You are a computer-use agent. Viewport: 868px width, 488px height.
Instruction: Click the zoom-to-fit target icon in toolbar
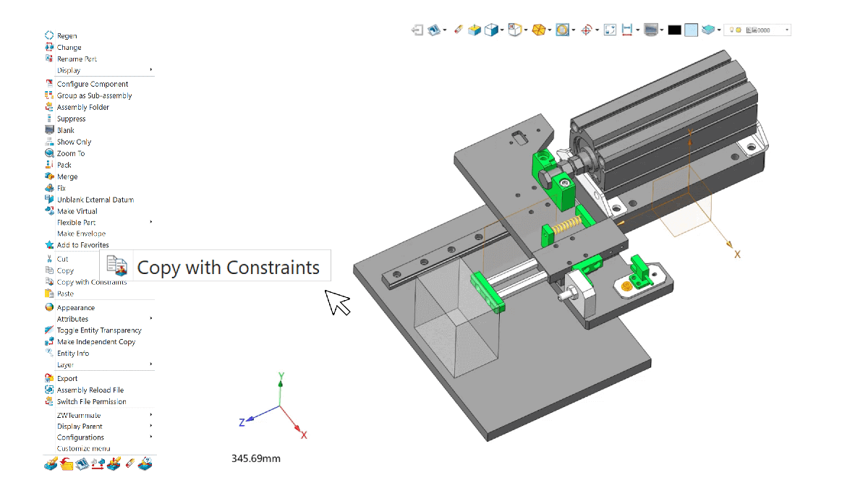587,30
